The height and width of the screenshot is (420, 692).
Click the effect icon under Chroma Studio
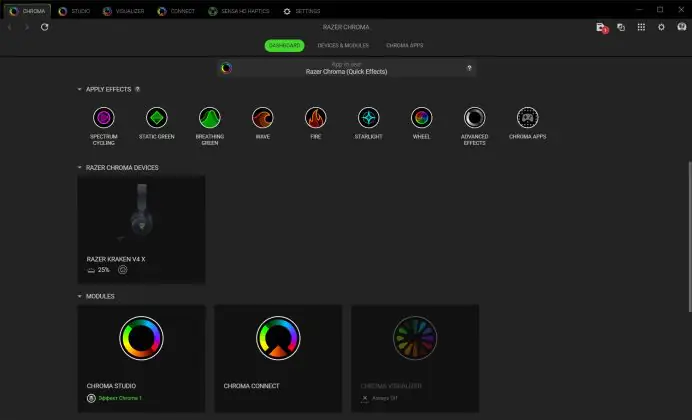pyautogui.click(x=91, y=398)
